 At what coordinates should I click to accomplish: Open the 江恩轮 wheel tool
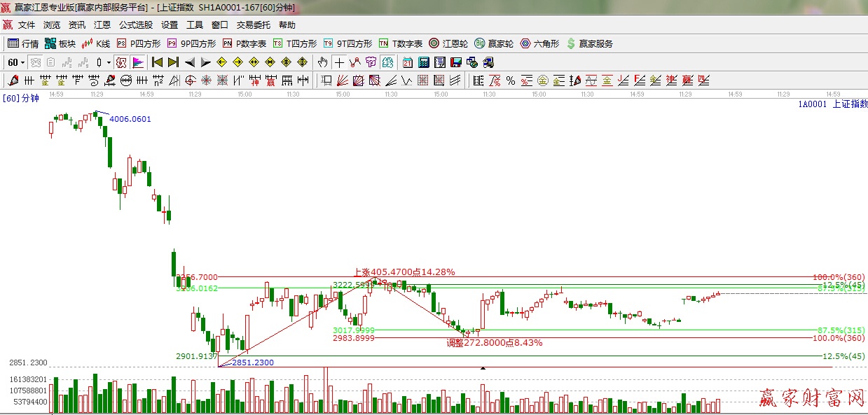pyautogui.click(x=448, y=43)
